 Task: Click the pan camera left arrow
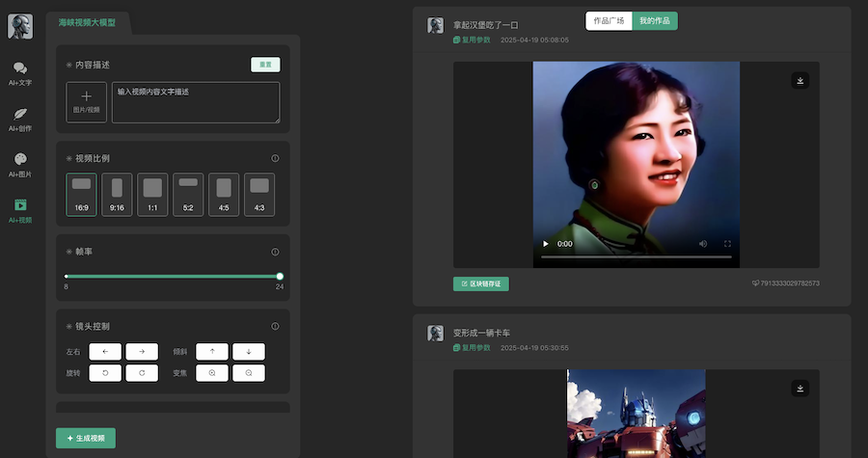pyautogui.click(x=105, y=352)
